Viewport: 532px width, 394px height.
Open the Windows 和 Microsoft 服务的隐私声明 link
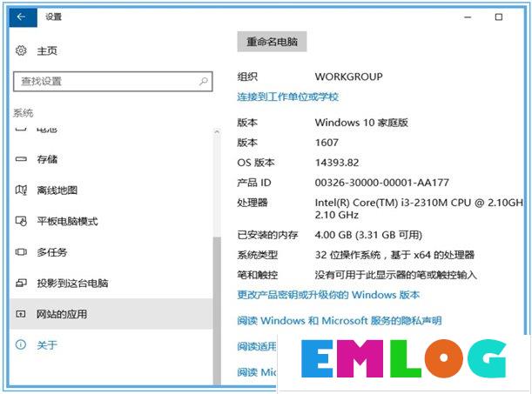tap(340, 320)
